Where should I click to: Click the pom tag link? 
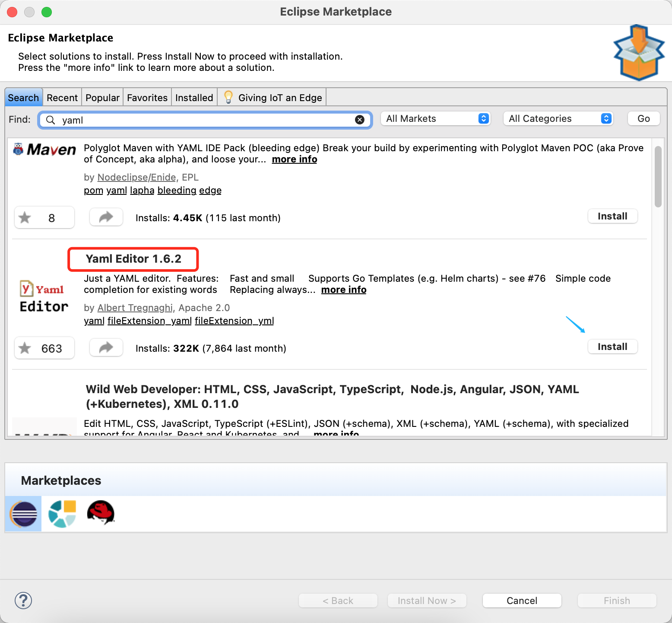93,190
